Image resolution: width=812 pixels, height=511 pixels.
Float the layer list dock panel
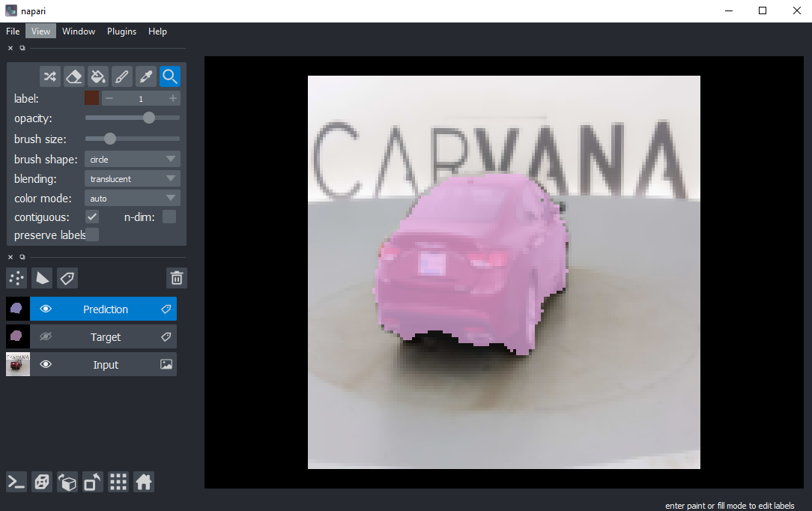coord(22,257)
